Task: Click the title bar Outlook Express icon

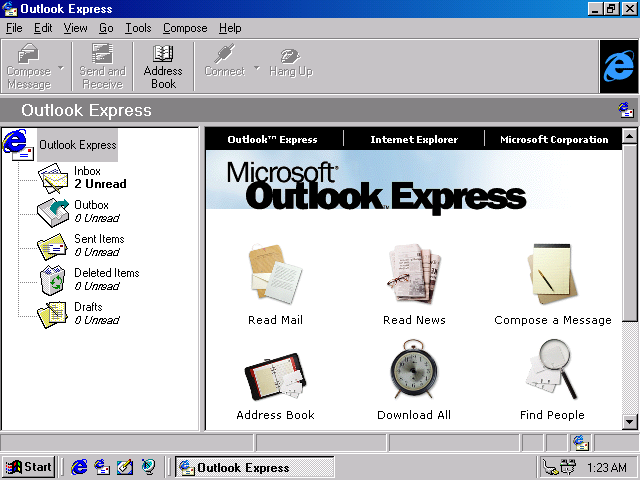Action: click(10, 9)
